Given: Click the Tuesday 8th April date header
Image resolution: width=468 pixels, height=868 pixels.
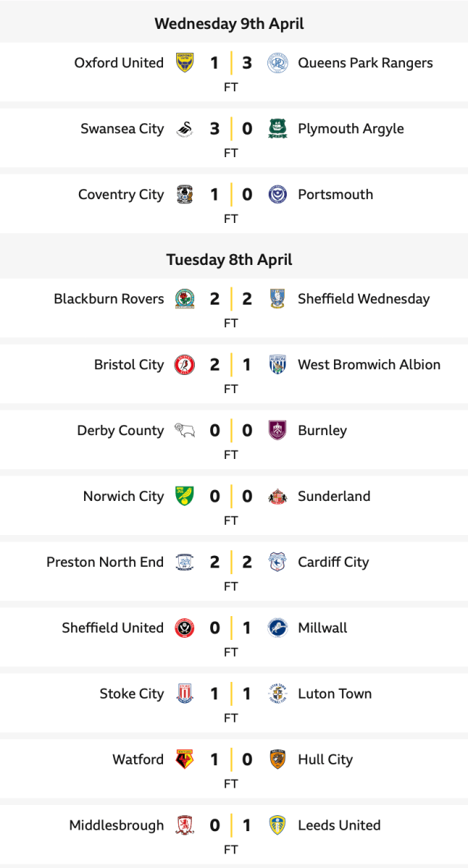Looking at the screenshot, I should [x=229, y=259].
